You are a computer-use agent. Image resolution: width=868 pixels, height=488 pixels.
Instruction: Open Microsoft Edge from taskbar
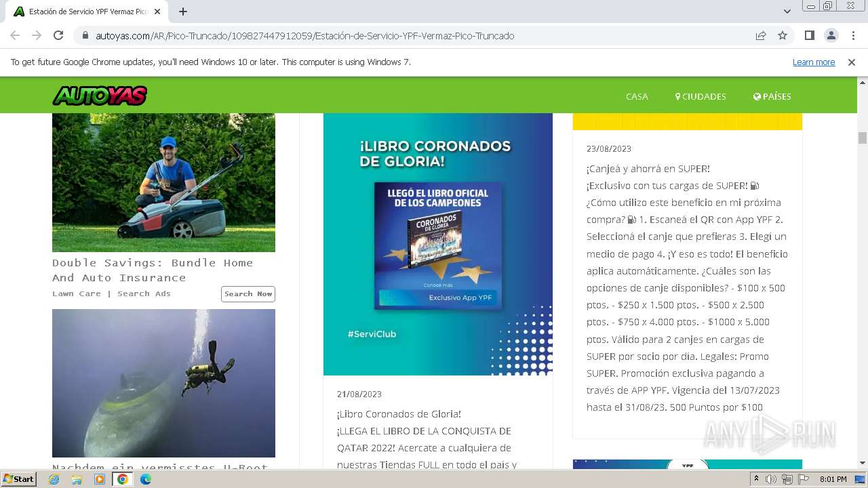pos(146,479)
